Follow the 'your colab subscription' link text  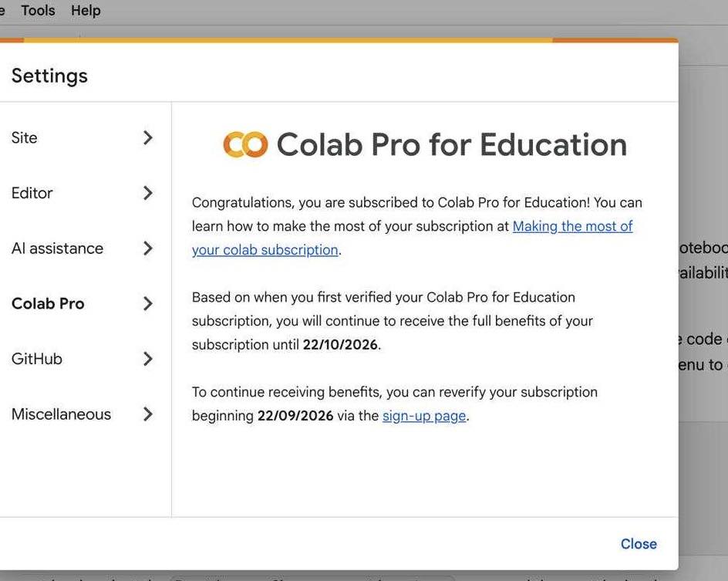point(265,250)
